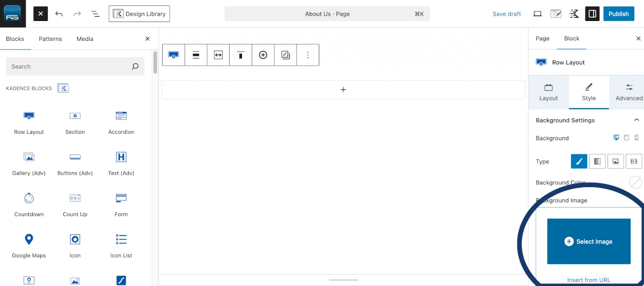Open the alignment option in block toolbar
This screenshot has height=286, width=644.
(x=196, y=55)
